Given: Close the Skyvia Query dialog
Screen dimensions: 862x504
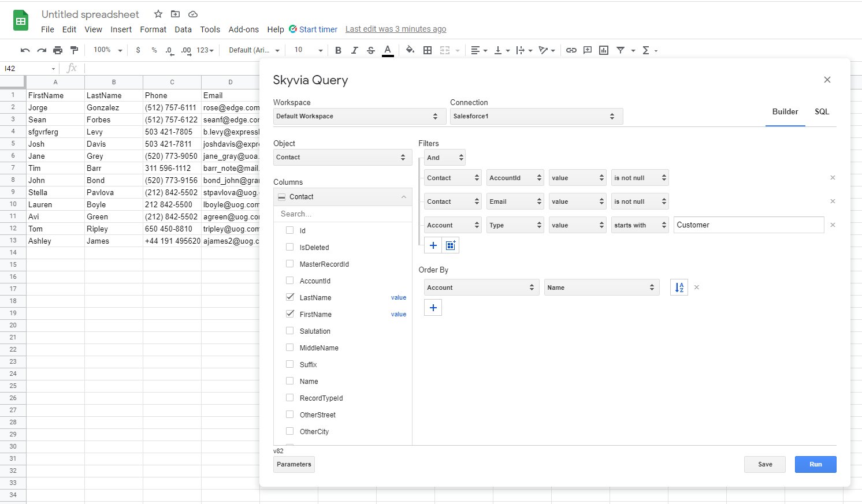Looking at the screenshot, I should pyautogui.click(x=827, y=80).
